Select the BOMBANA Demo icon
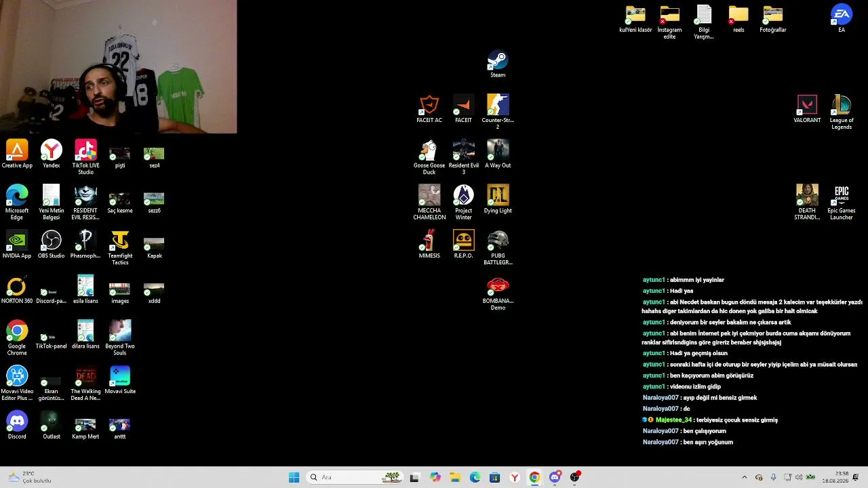868x488 pixels. click(498, 293)
